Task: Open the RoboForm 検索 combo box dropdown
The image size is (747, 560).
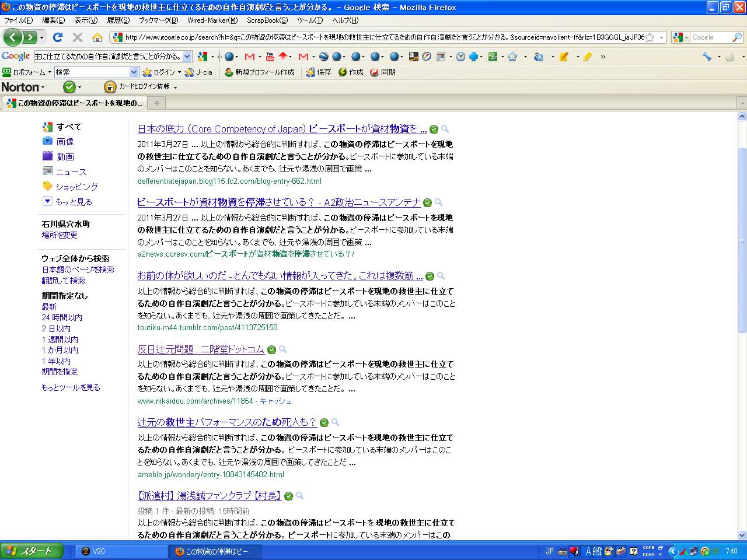Action: (x=134, y=72)
